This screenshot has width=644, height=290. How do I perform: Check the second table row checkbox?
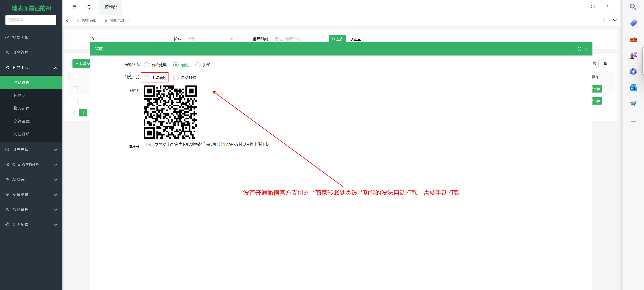(x=75, y=101)
